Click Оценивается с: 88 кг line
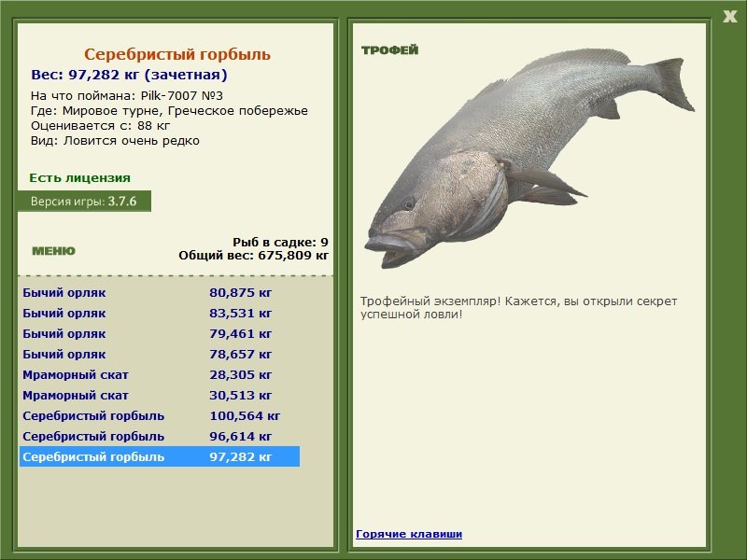The height and width of the screenshot is (560, 747). tap(100, 126)
